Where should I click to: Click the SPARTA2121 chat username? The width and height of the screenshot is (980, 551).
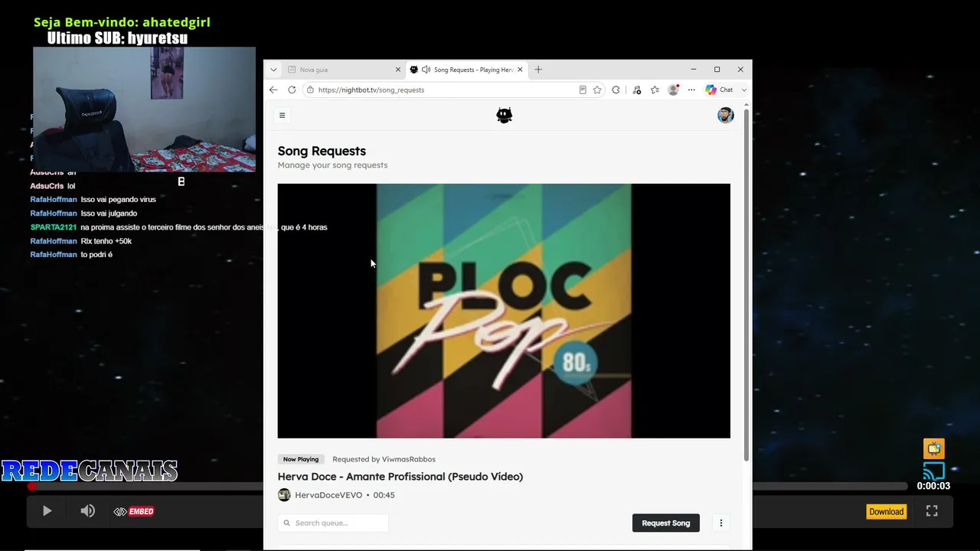point(54,227)
